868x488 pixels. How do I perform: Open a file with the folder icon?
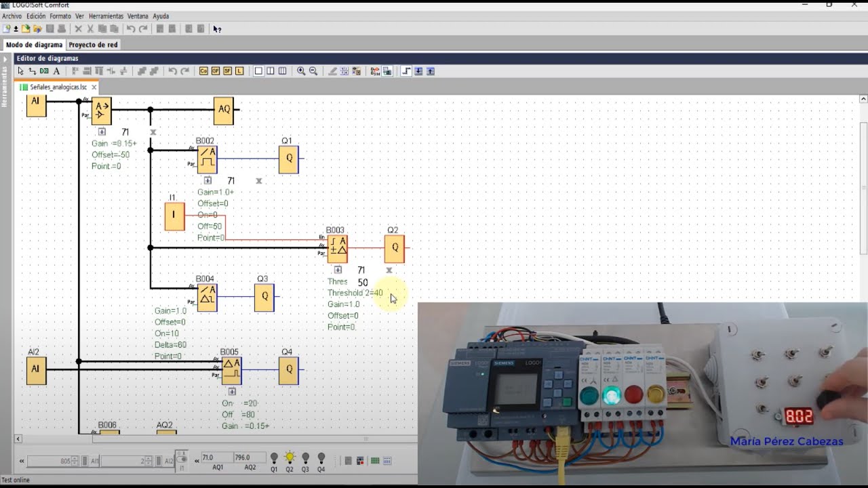point(26,28)
